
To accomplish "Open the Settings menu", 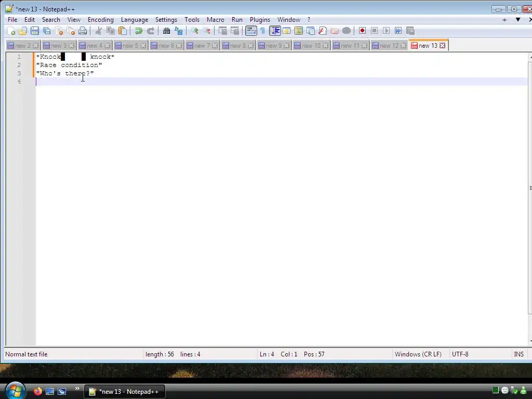I will pyautogui.click(x=166, y=20).
